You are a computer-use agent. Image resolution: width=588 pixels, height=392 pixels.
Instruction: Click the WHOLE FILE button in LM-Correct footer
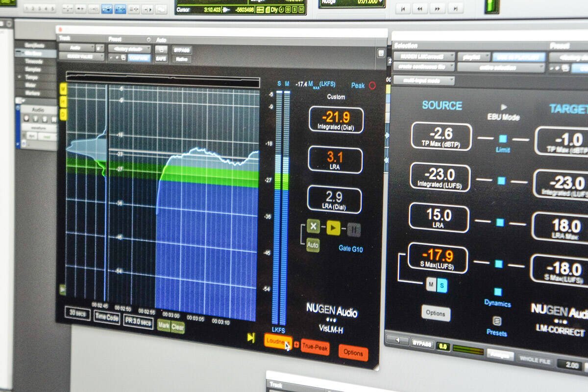pyautogui.click(x=535, y=361)
